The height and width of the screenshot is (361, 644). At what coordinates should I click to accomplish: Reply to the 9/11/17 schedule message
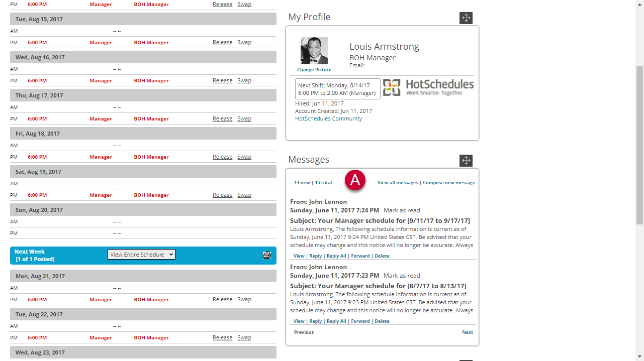[315, 256]
